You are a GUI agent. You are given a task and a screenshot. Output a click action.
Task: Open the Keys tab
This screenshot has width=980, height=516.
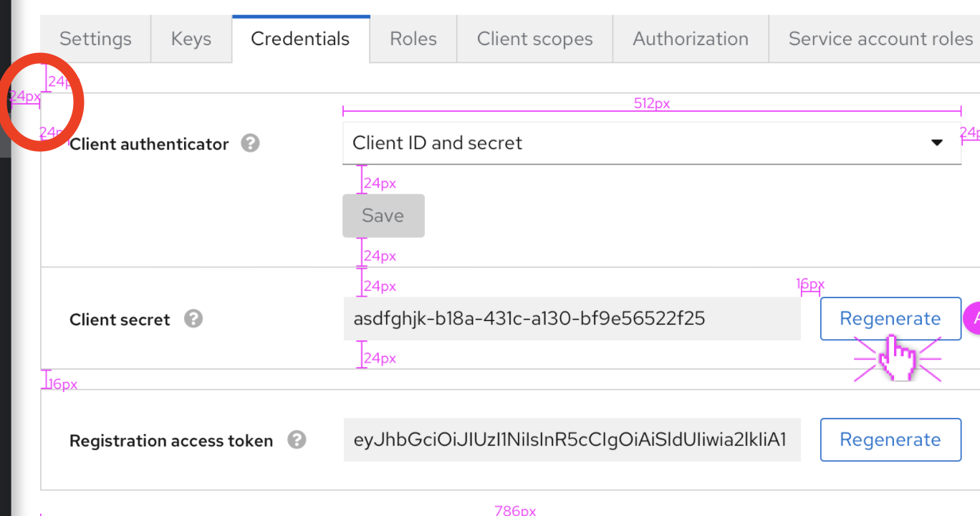(x=191, y=39)
